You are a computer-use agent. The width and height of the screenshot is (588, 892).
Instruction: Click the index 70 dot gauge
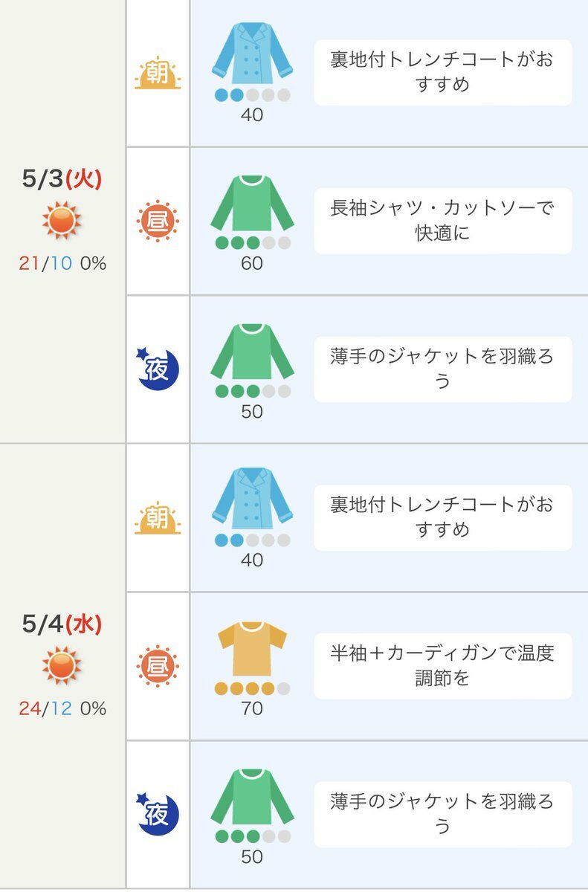252,688
